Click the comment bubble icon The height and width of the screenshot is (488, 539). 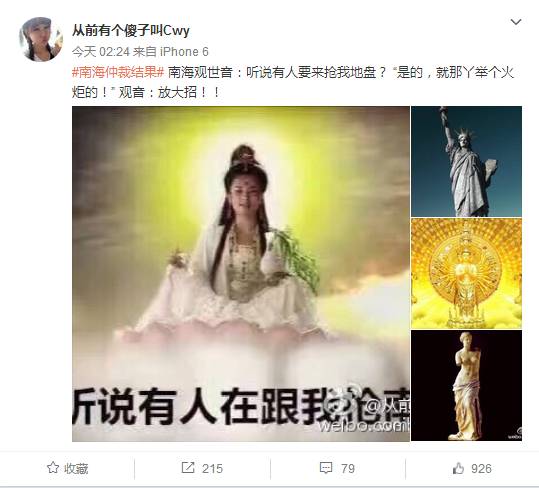coord(326,468)
